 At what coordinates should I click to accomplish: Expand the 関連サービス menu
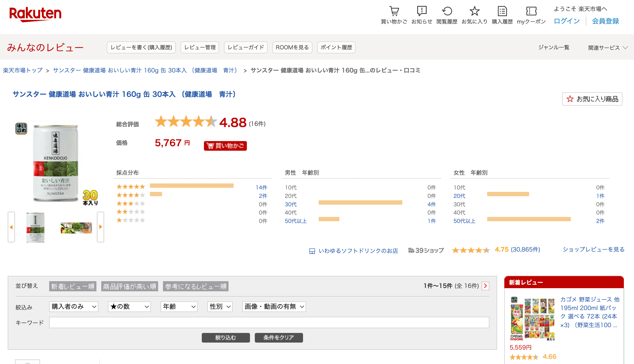pos(608,47)
